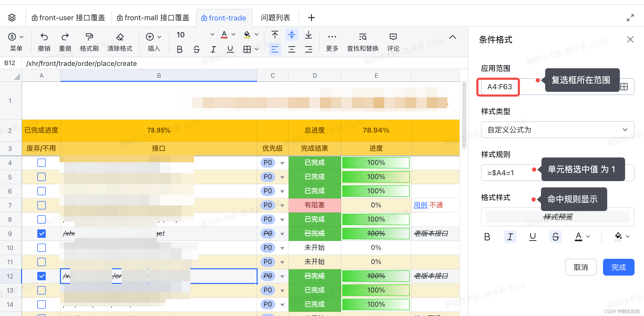
Task: Click Clear formatting (清除格式) eraser
Action: (120, 42)
